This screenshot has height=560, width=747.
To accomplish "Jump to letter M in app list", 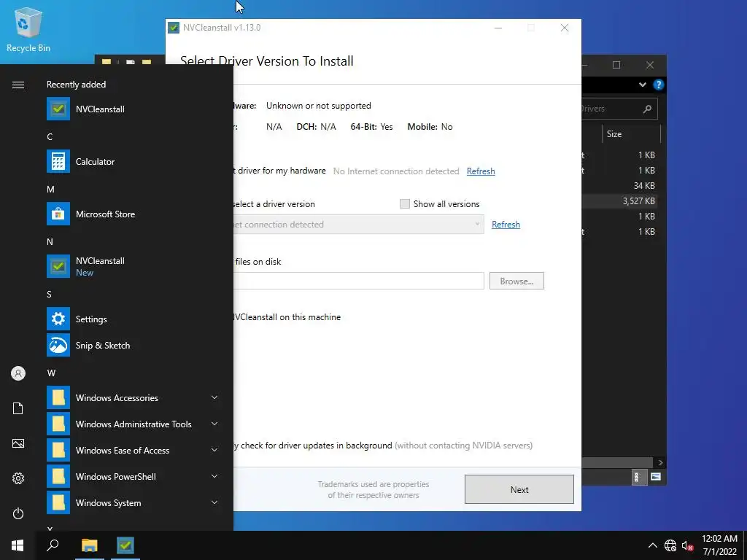I will (x=50, y=190).
